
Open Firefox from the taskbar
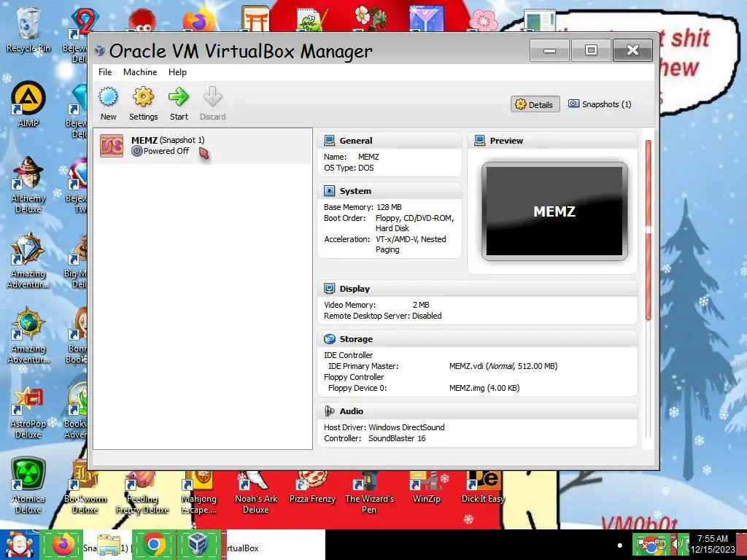[63, 544]
